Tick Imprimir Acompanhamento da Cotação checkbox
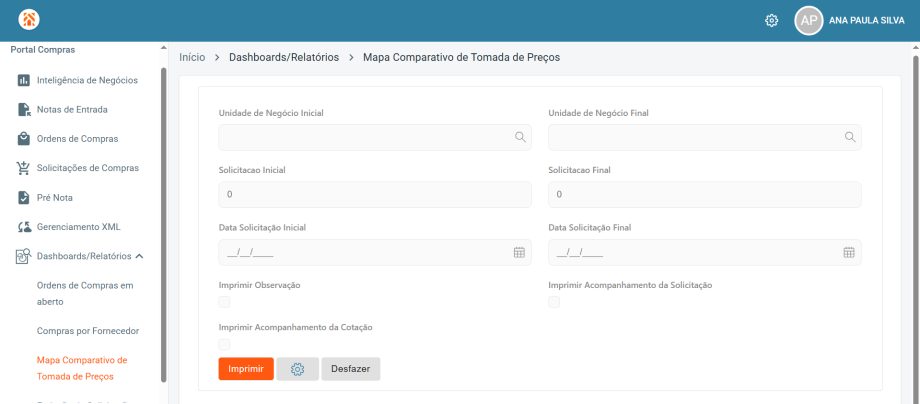 [224, 345]
